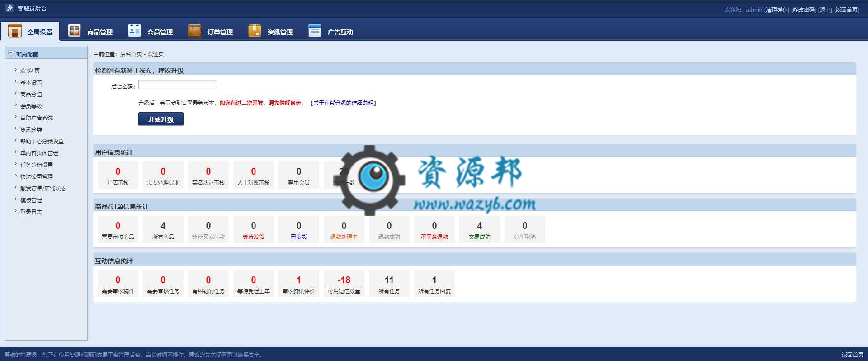Click the 管理员后台 logo icon
This screenshot has width=868, height=361.
pyautogui.click(x=9, y=8)
